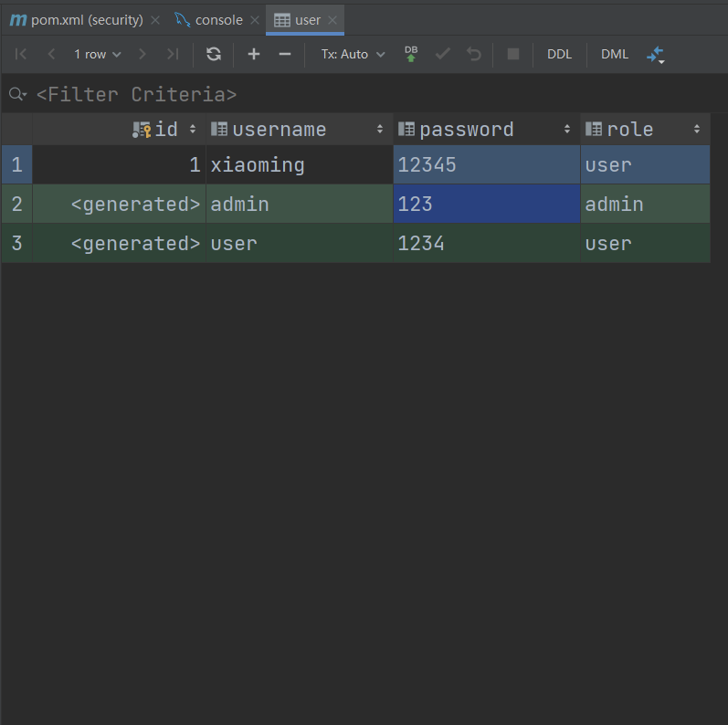Viewport: 728px width, 725px height.
Task: Select row number 3 header
Action: (16, 243)
